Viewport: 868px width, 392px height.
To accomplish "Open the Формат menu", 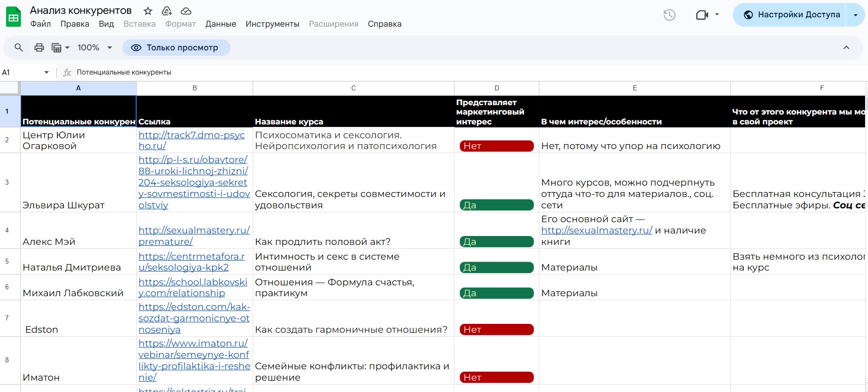I will pos(181,24).
